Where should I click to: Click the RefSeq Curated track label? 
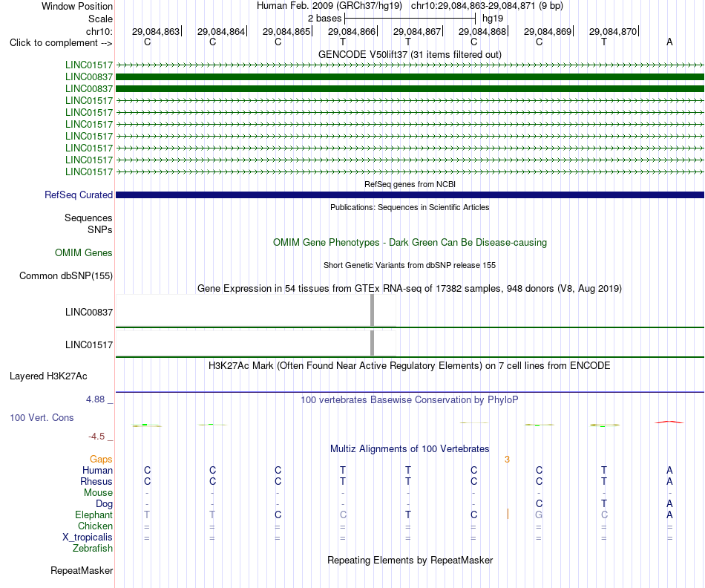[x=78, y=195]
